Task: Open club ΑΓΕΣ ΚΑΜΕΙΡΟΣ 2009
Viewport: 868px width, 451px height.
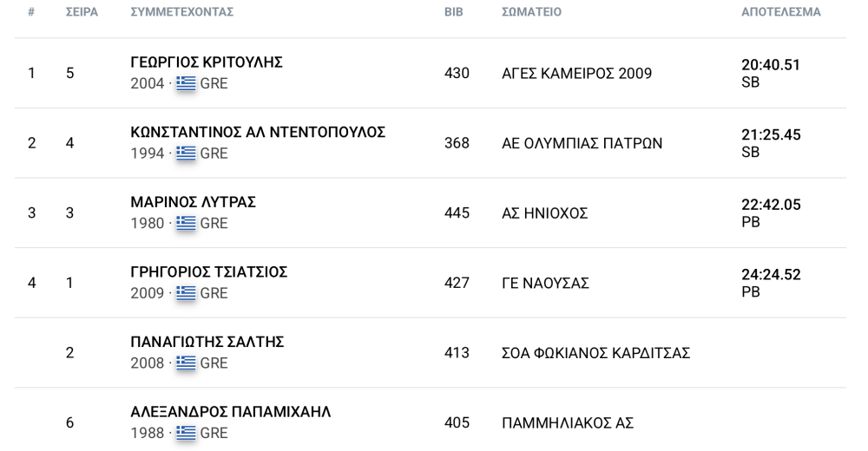Action: (577, 73)
